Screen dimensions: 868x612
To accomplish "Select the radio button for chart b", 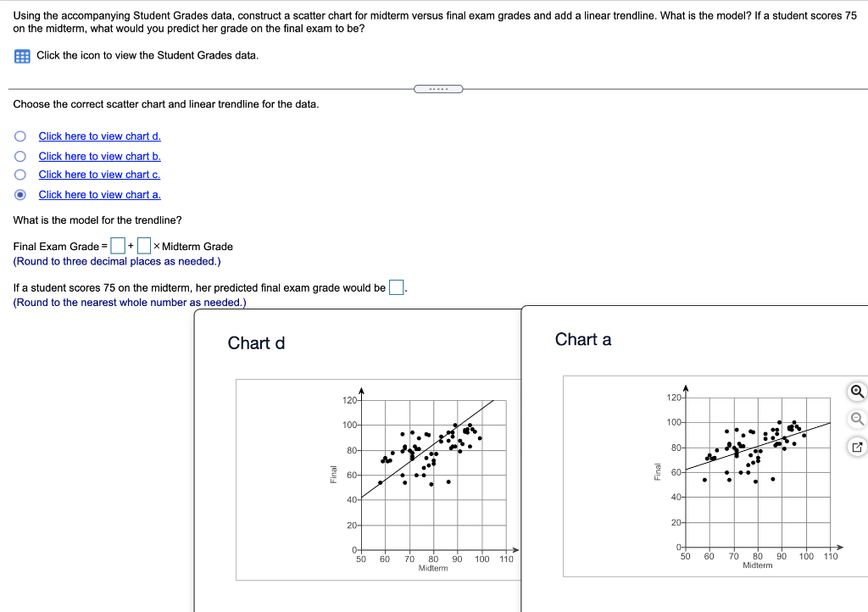I will (19, 156).
